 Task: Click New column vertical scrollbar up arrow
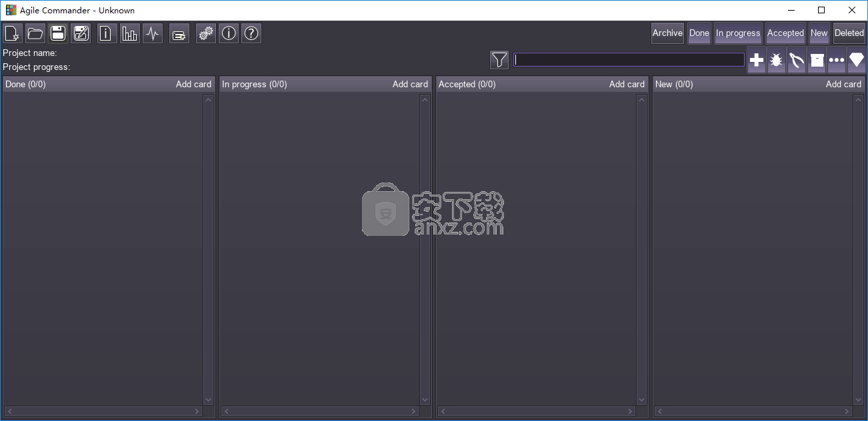pos(858,100)
